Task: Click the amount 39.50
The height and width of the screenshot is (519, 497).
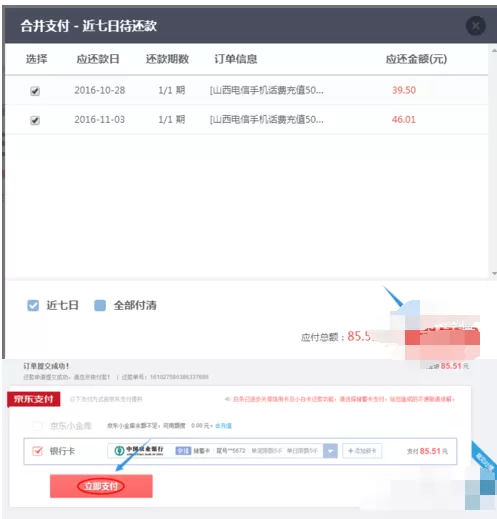Action: (404, 90)
